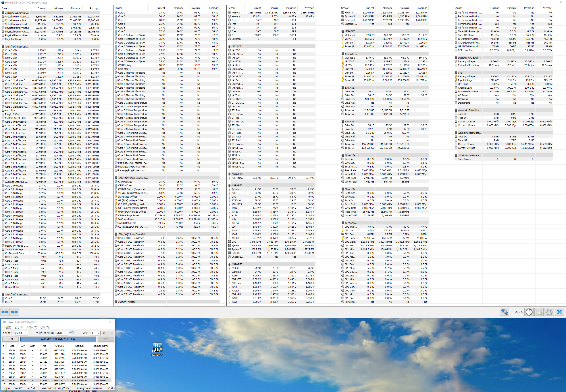Click the UPS sensor group icon

(x=456, y=73)
